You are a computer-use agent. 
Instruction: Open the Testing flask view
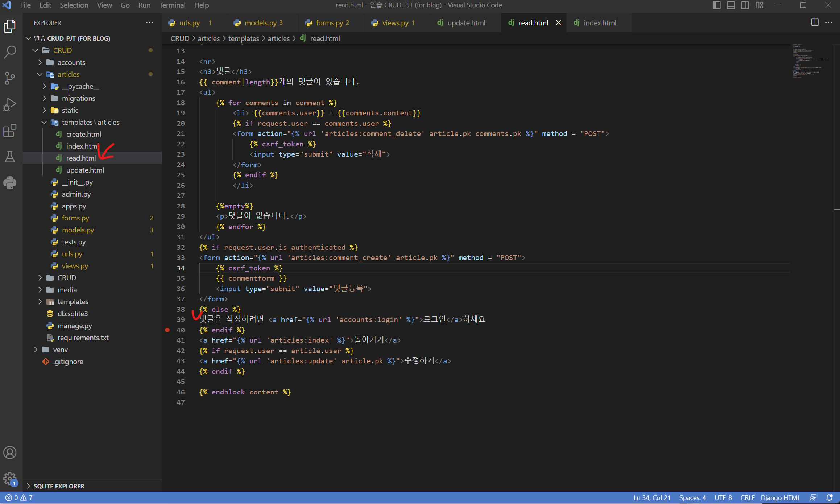(x=10, y=157)
